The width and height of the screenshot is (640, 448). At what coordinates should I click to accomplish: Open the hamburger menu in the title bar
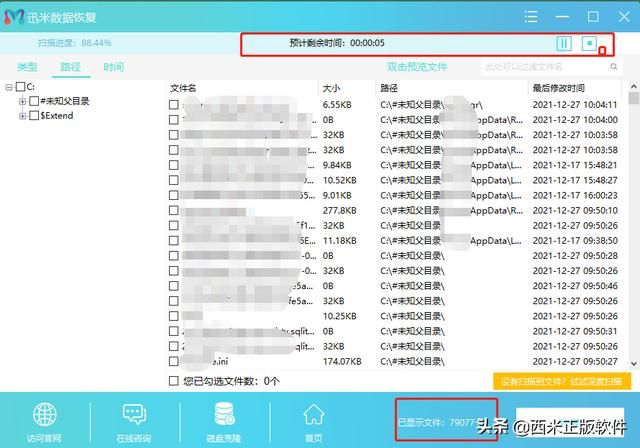pos(531,17)
